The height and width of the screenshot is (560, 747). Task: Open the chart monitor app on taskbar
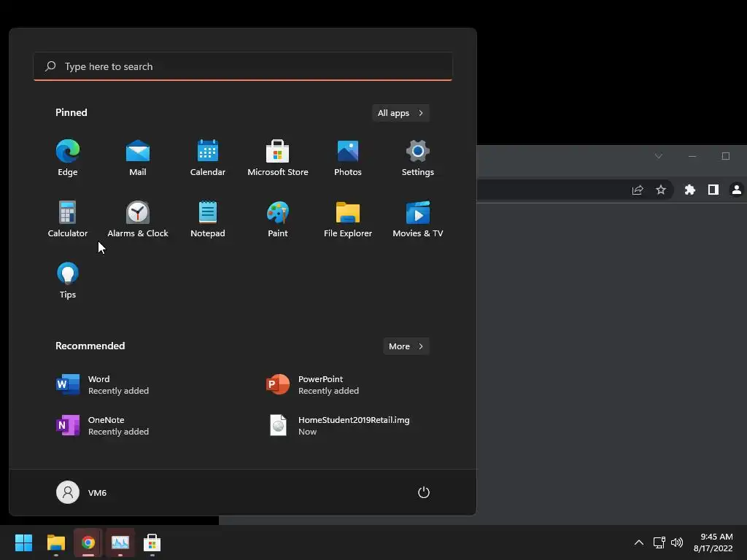pyautogui.click(x=120, y=542)
